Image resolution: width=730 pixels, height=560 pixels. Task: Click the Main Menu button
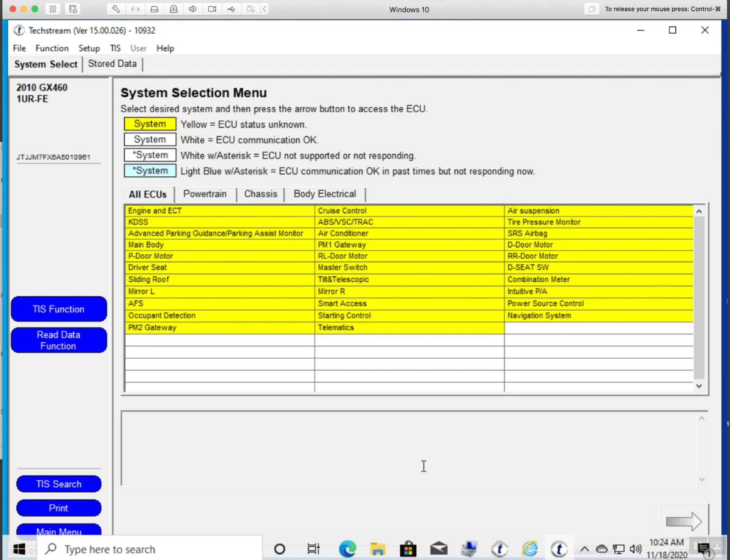59,530
